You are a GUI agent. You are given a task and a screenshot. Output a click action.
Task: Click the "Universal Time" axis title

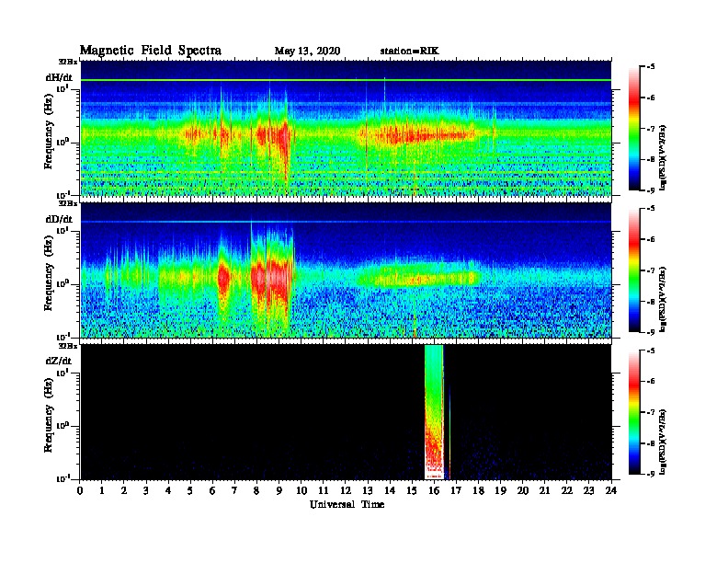click(347, 504)
